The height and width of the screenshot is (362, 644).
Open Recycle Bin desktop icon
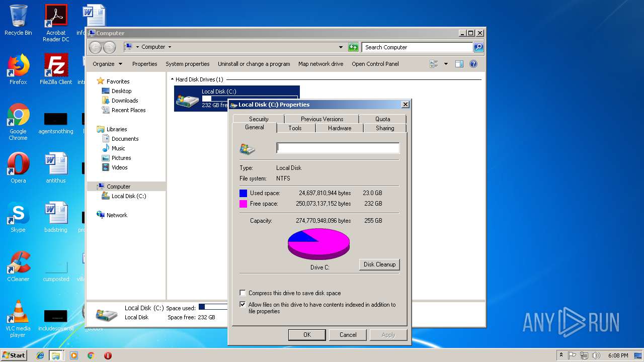(18, 20)
